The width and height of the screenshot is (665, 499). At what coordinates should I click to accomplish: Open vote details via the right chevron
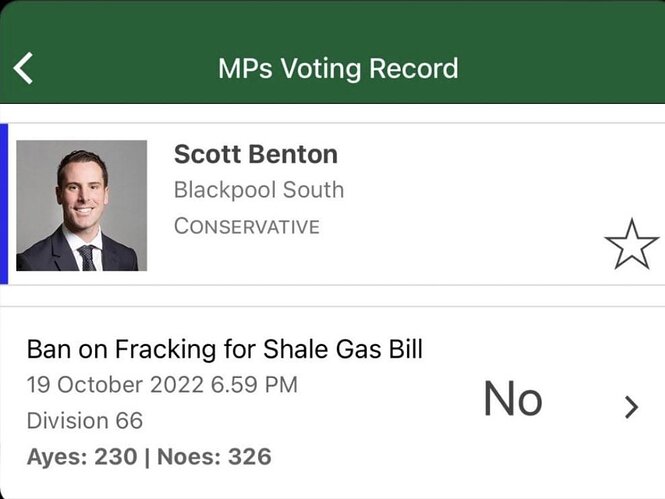631,407
